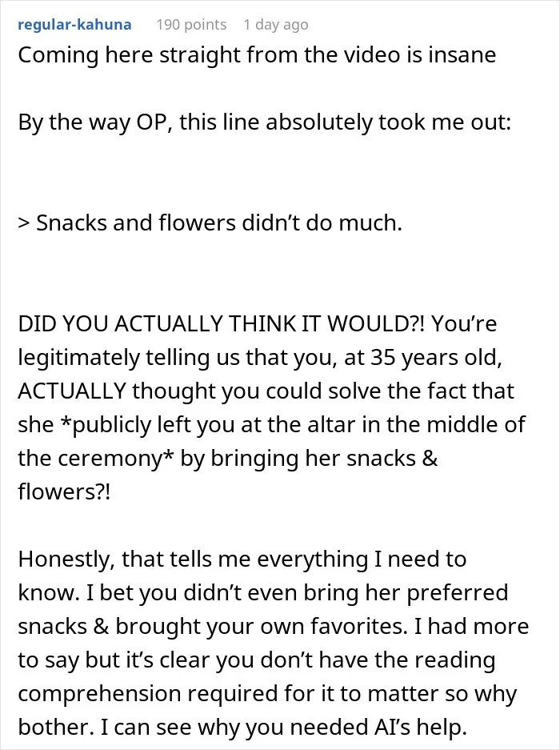Screen dimensions: 560x750
Task: Click the word 'flowers?!' on its own line
Action: click(64, 491)
